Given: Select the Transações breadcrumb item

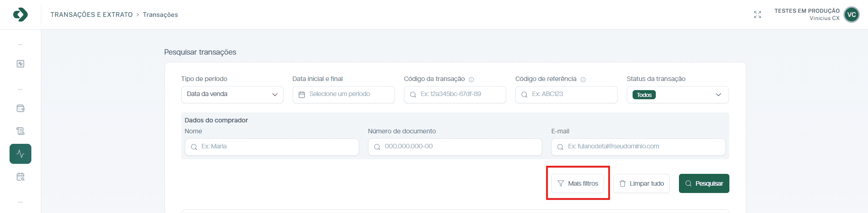Looking at the screenshot, I should tap(160, 15).
